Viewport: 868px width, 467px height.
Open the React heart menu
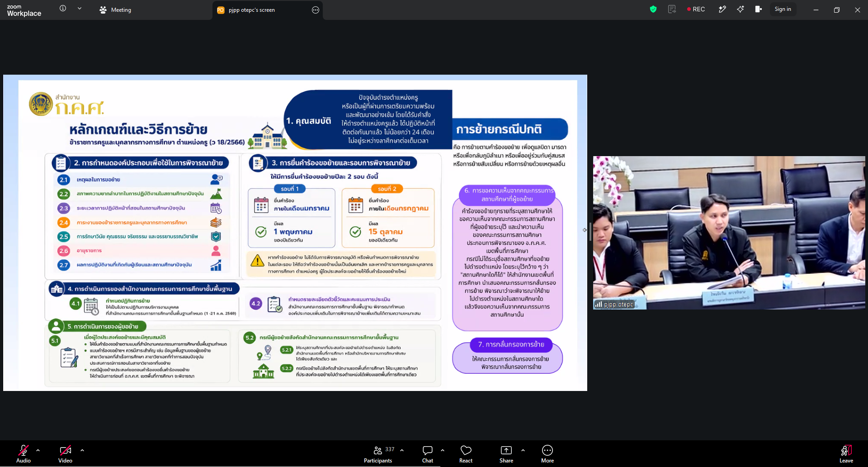tap(466, 454)
